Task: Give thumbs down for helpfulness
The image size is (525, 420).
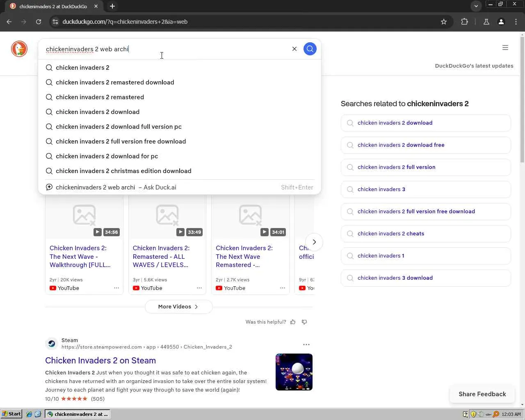Action: 304,322
